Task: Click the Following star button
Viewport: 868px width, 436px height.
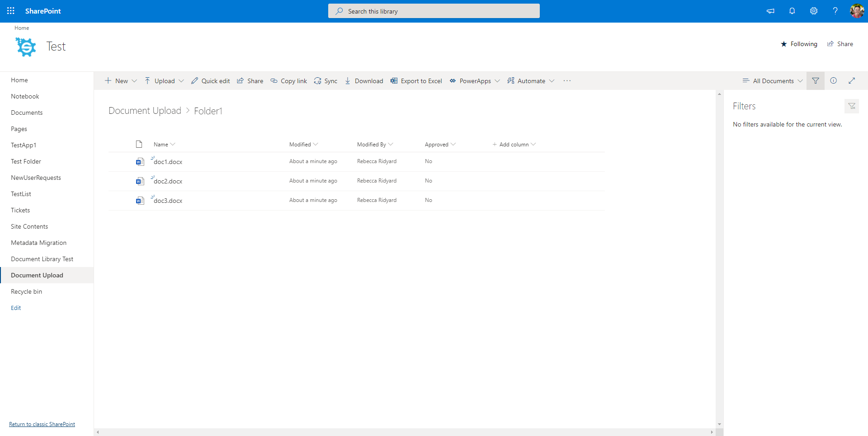Action: pyautogui.click(x=799, y=44)
